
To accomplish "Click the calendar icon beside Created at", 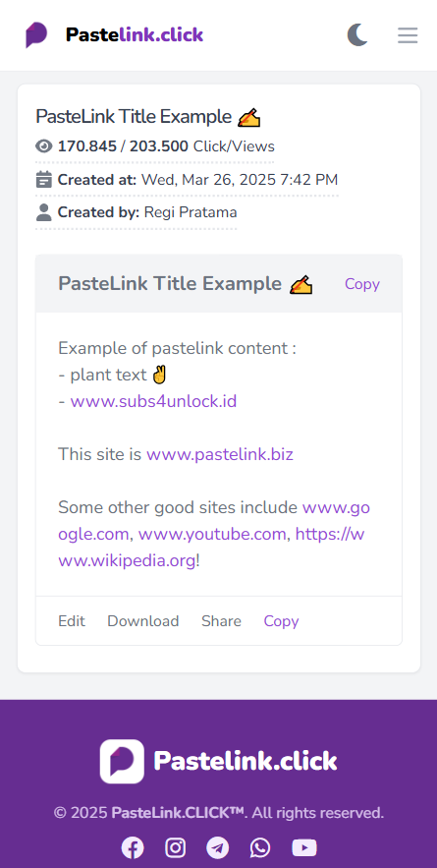I will point(43,179).
